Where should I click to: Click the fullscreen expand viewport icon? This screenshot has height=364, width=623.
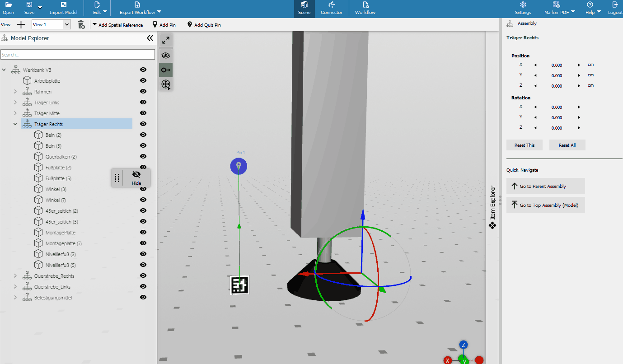coord(166,40)
